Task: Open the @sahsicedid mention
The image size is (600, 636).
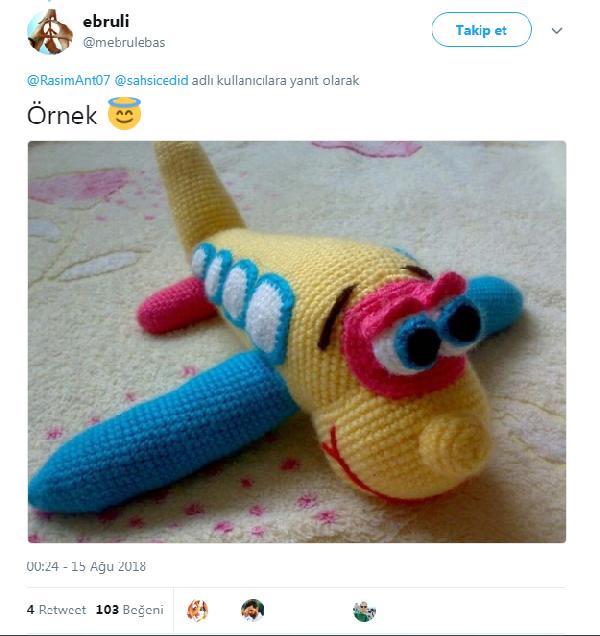Action: tap(151, 80)
